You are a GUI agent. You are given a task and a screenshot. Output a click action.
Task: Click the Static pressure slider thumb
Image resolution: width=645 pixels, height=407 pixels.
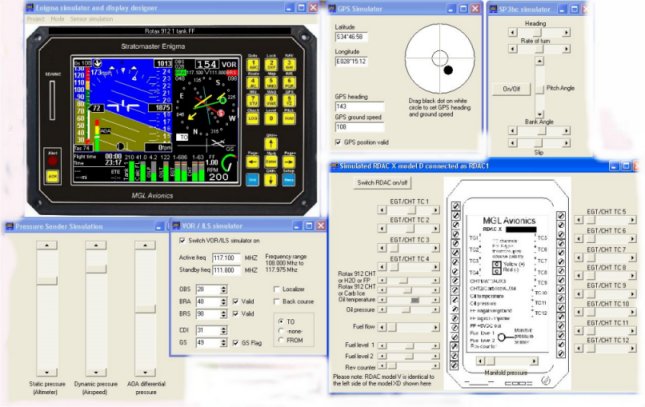click(x=47, y=280)
